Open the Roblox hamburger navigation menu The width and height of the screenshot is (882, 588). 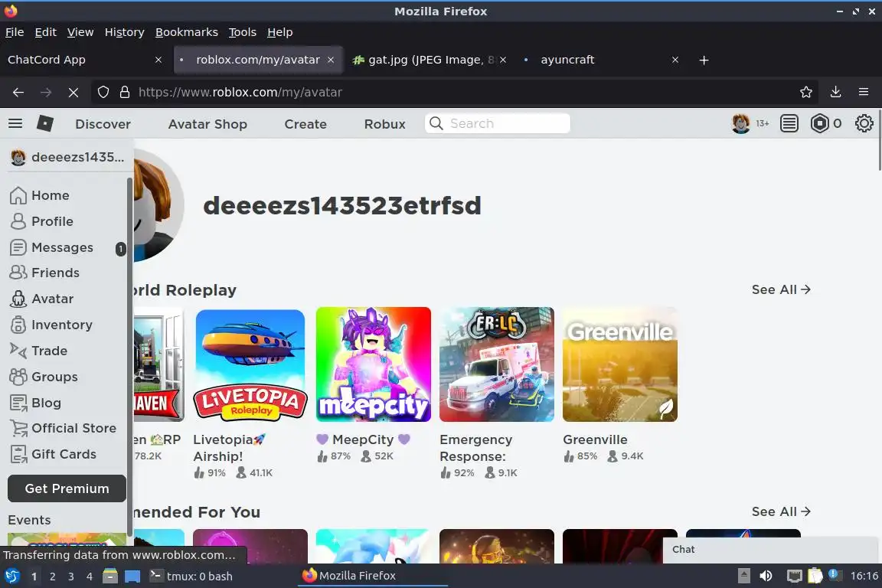(x=15, y=123)
